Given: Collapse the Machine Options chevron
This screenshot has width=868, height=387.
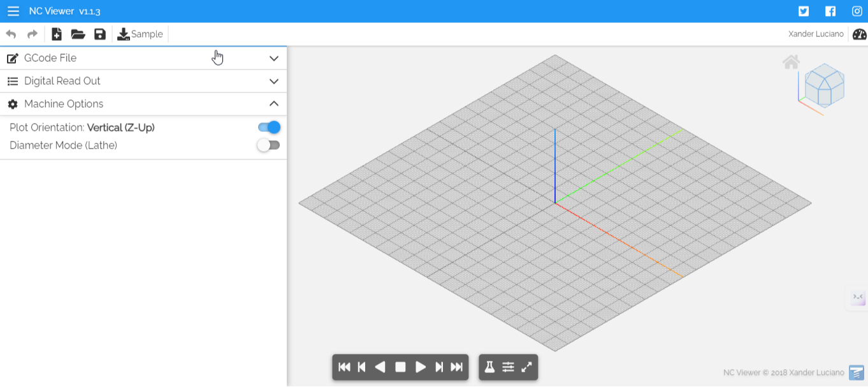Looking at the screenshot, I should (x=274, y=104).
